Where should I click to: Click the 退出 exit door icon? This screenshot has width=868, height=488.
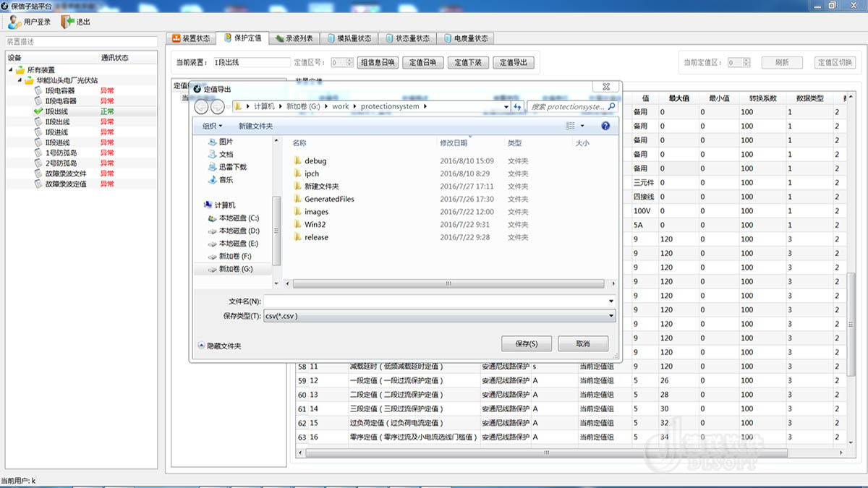click(67, 22)
